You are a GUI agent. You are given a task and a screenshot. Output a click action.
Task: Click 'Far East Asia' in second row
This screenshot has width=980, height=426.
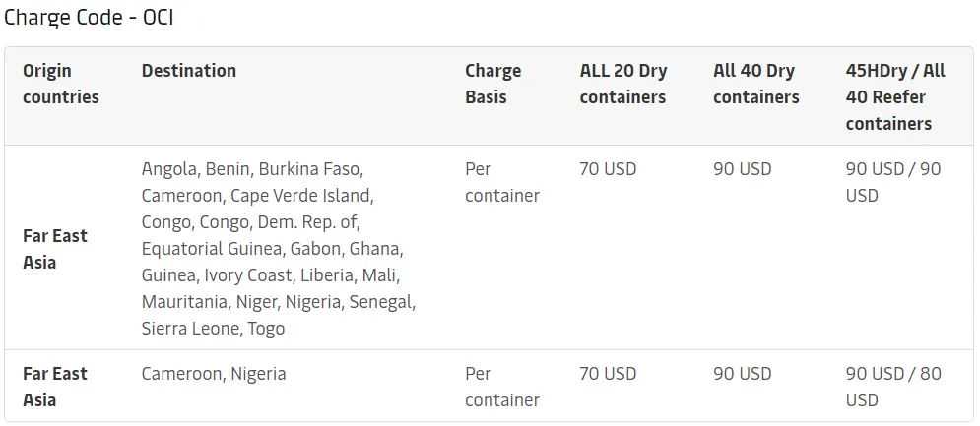[55, 387]
